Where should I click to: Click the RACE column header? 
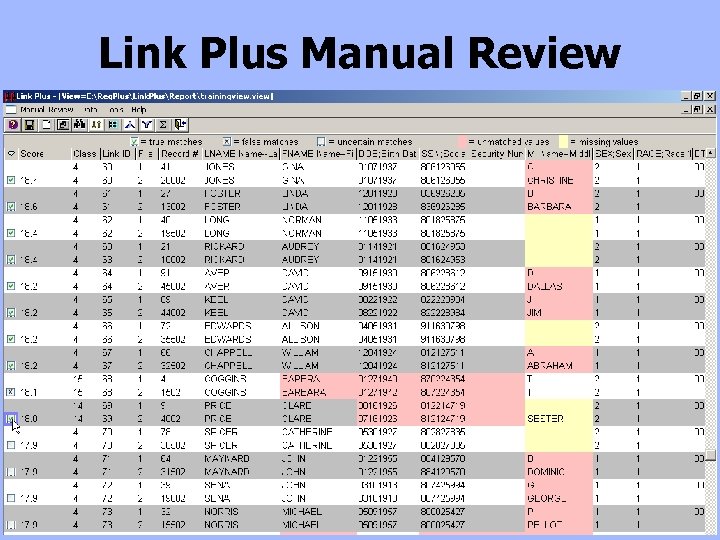(x=663, y=154)
